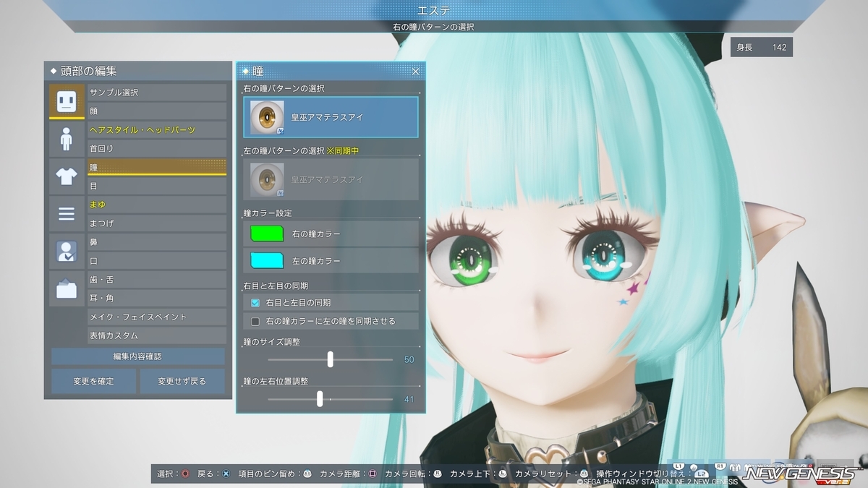Click the カメラリセット stick icon
This screenshot has height=488, width=868.
pyautogui.click(x=584, y=474)
